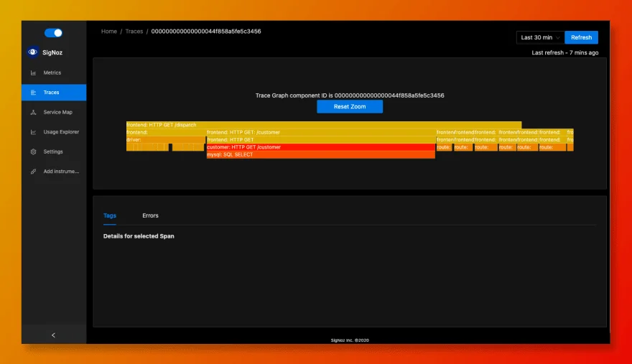
Task: Click the Last refresh - 7 mins ago text
Action: click(564, 53)
